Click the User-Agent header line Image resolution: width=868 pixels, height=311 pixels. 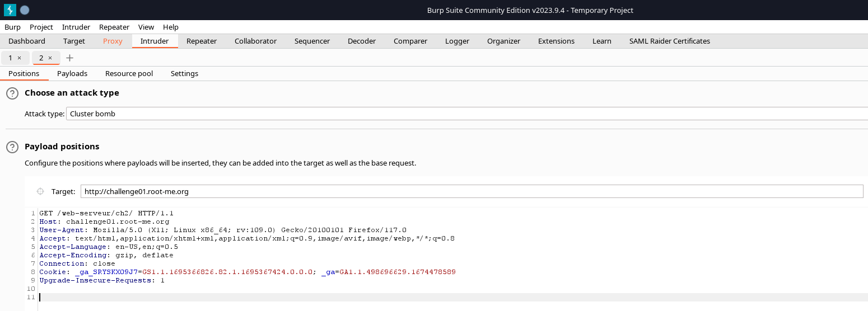(x=223, y=230)
